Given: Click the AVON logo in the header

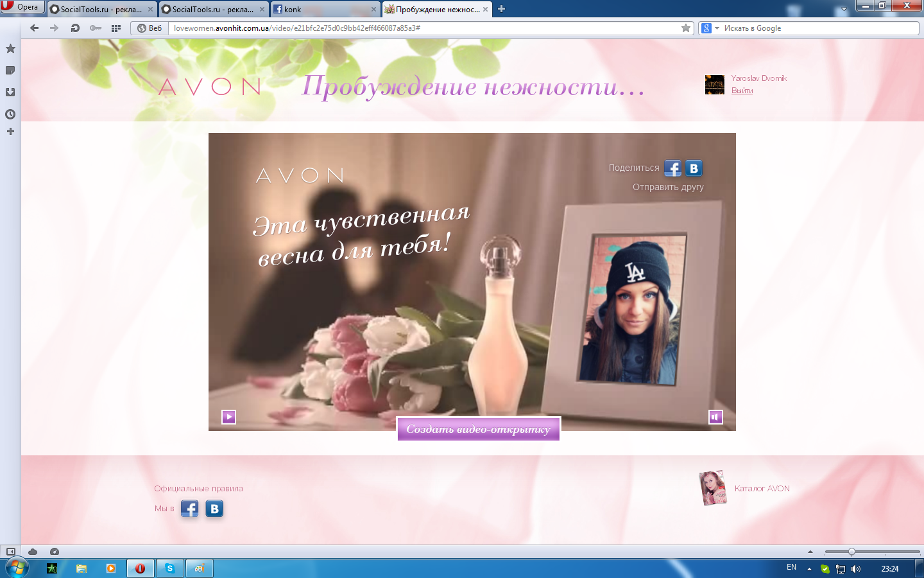Looking at the screenshot, I should pyautogui.click(x=210, y=87).
